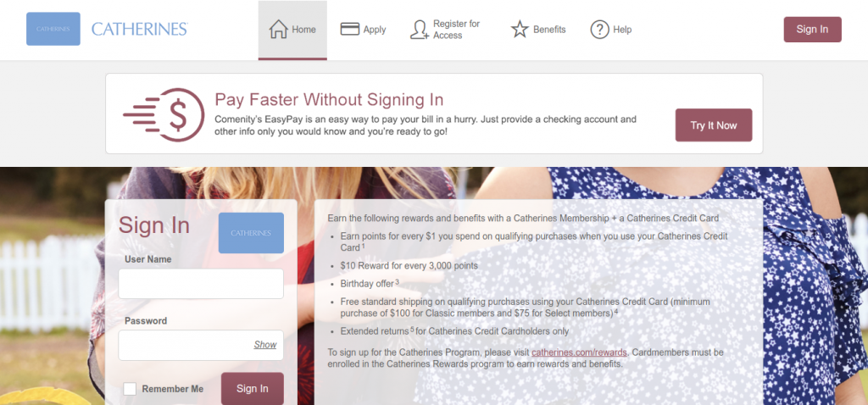Click the Register for Access person icon
868x405 pixels.
coord(419,30)
